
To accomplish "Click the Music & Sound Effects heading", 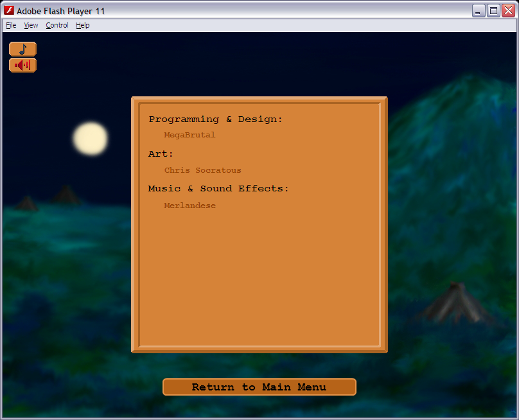I will point(218,188).
